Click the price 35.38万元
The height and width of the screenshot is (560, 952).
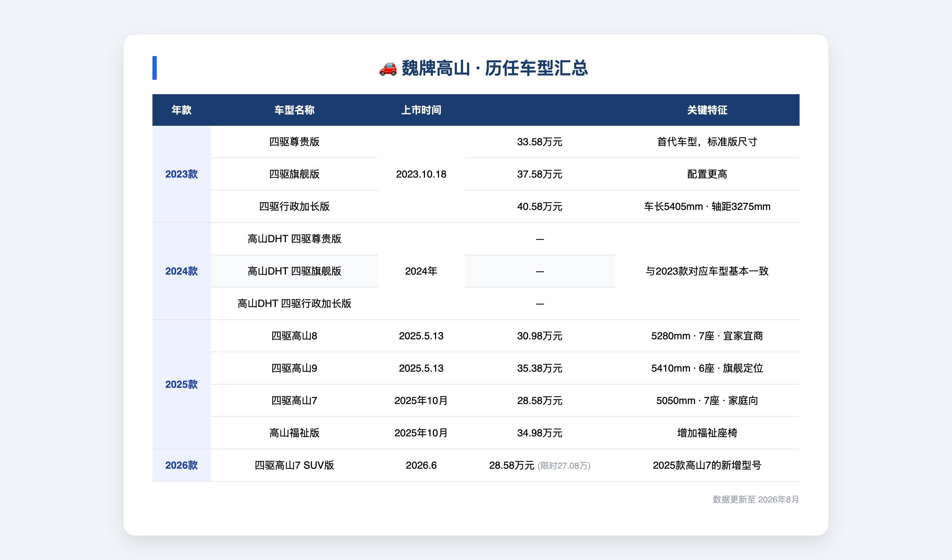(x=540, y=368)
